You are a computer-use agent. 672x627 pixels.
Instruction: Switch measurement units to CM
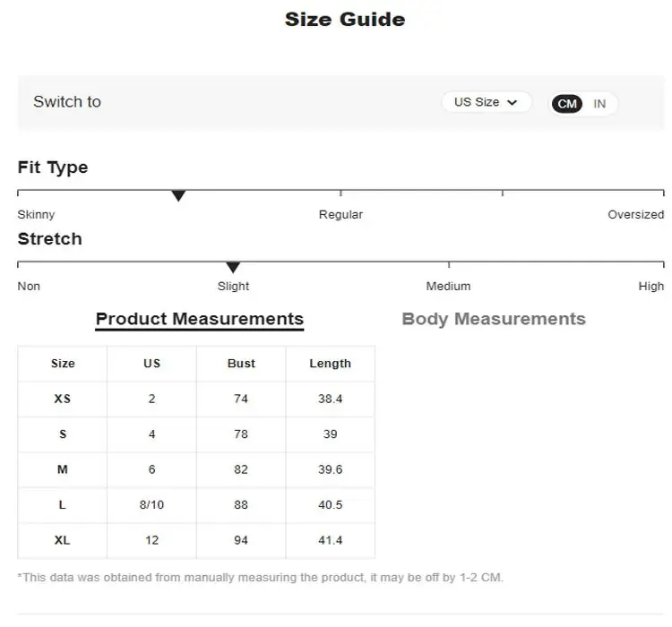click(x=567, y=104)
